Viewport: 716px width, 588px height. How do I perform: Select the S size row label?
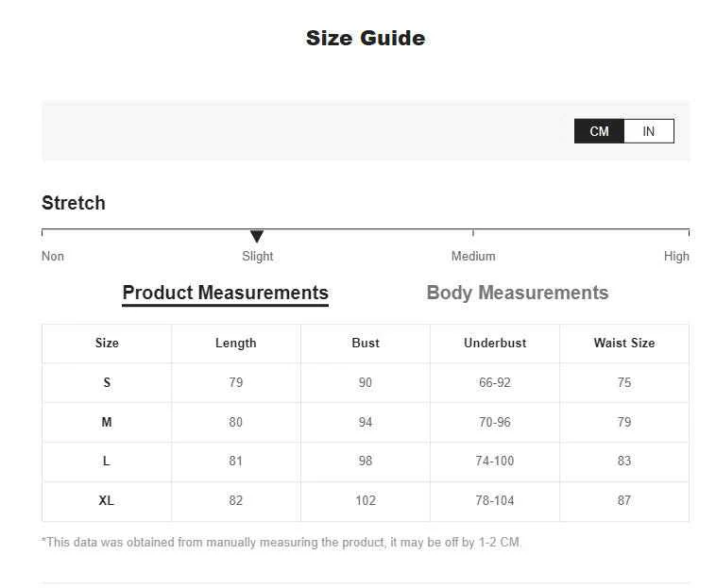pyautogui.click(x=107, y=383)
